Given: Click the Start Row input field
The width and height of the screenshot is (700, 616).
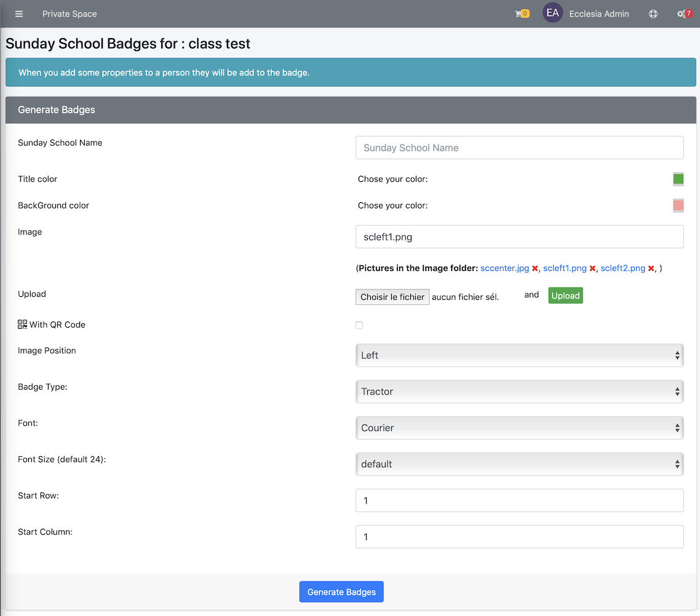Looking at the screenshot, I should [x=519, y=500].
